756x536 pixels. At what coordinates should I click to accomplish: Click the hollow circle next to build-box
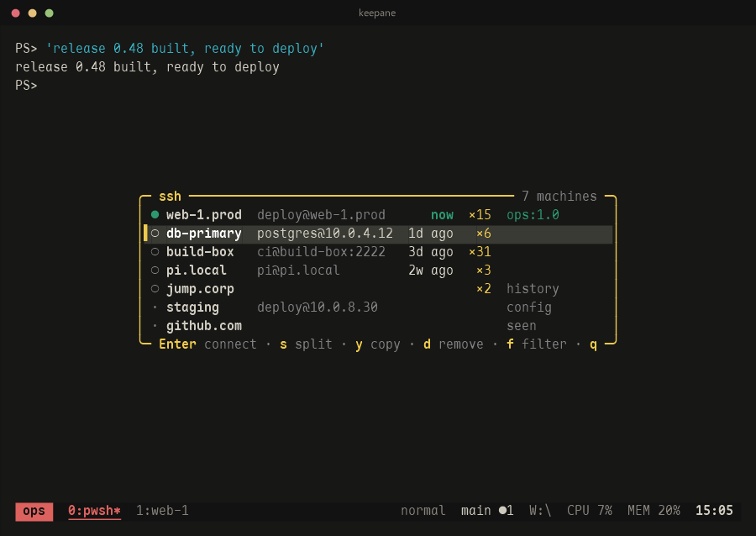(x=155, y=251)
